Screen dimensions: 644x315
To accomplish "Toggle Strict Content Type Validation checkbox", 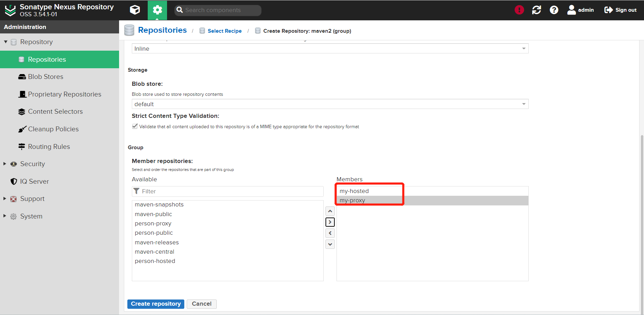I will point(135,126).
